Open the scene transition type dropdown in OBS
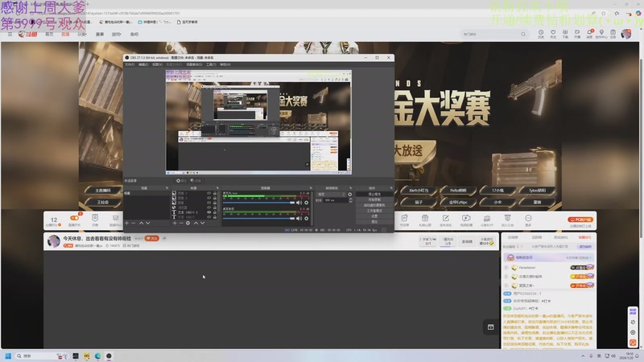The height and width of the screenshot is (362, 644). tap(332, 194)
